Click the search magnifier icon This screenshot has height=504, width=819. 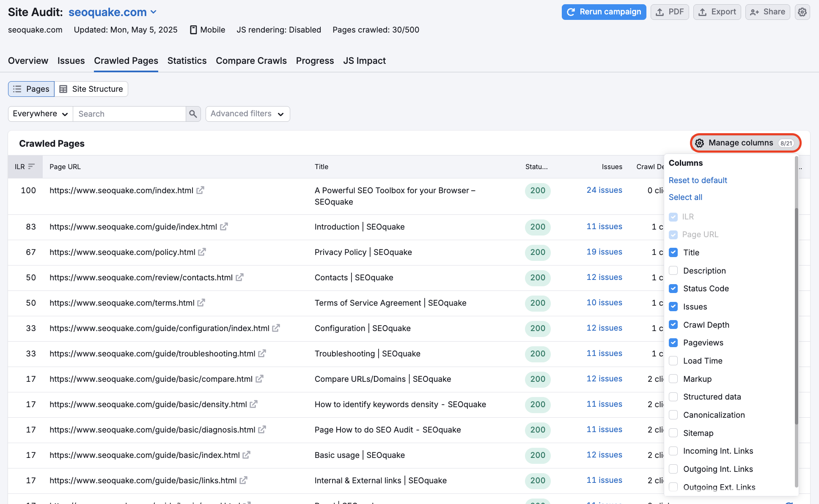pos(193,114)
